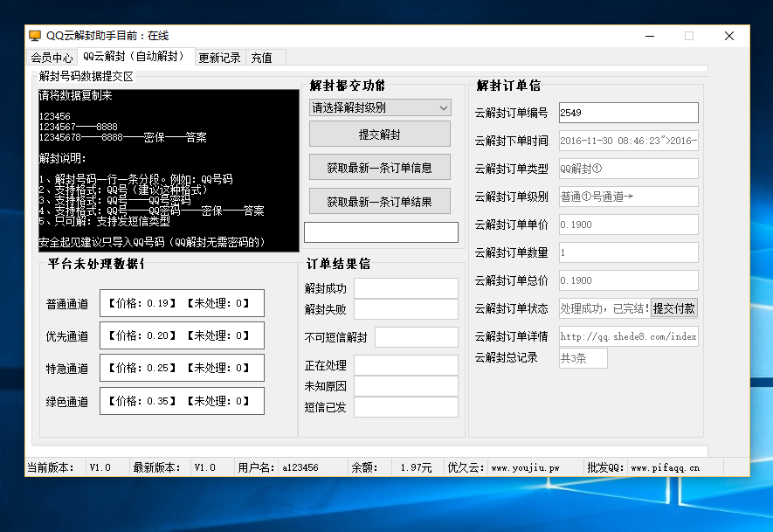This screenshot has height=532, width=773.
Task: Click the 绿色通道 price box
Action: [182, 401]
